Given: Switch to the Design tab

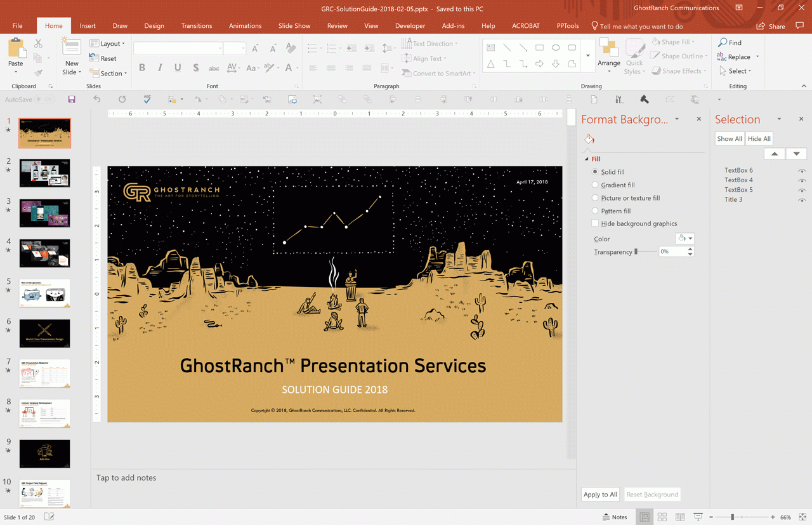Looking at the screenshot, I should click(x=154, y=26).
